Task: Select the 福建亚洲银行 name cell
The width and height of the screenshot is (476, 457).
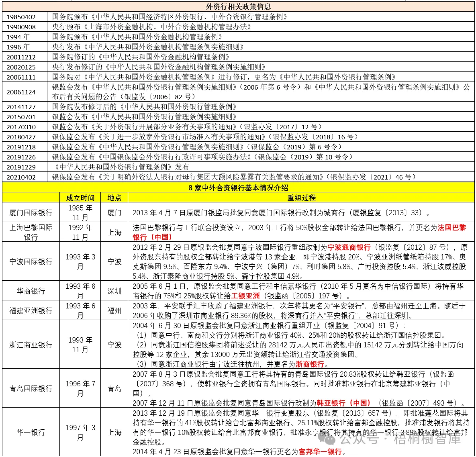Action: (x=31, y=310)
